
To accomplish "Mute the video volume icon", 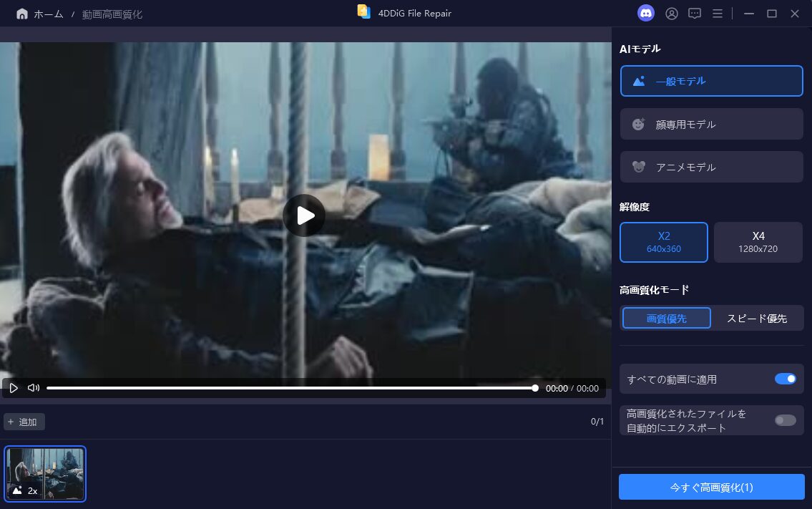I will point(34,388).
